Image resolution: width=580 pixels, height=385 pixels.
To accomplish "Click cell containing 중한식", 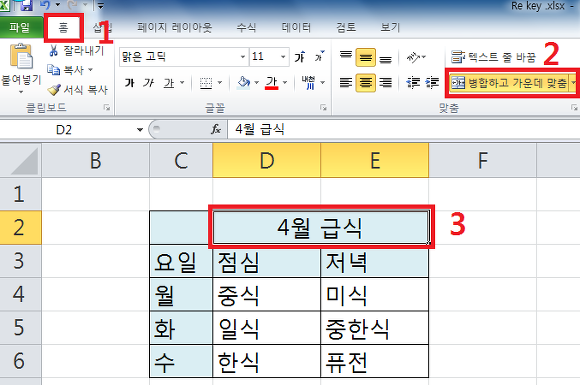I will coord(374,328).
